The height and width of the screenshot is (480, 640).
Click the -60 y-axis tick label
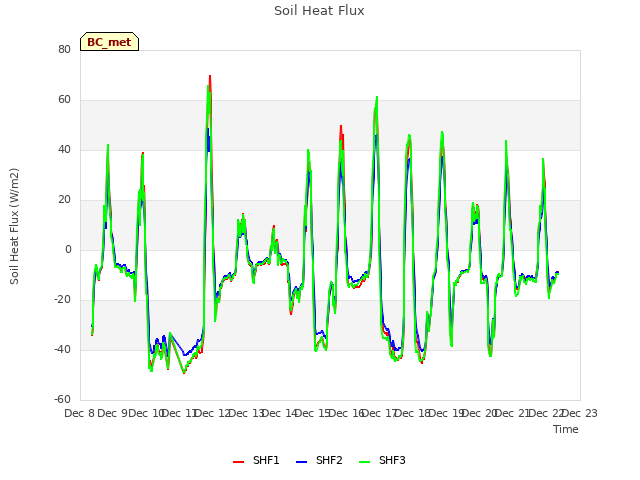62,399
